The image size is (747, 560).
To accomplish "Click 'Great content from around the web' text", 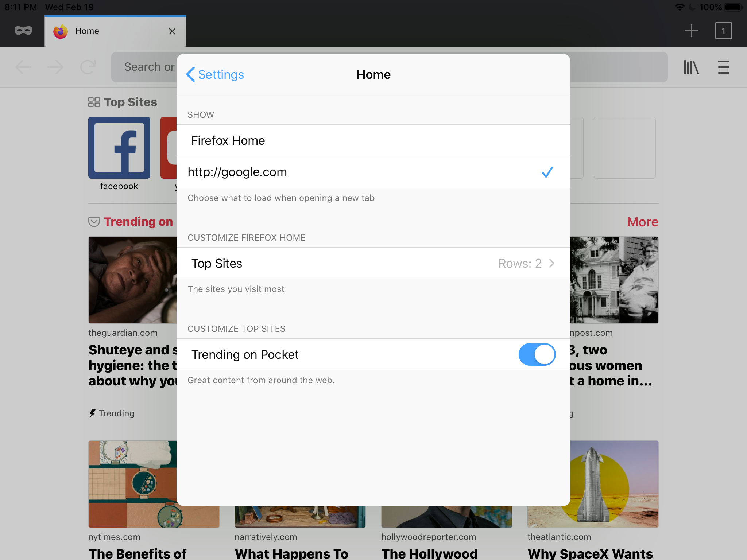I will click(x=261, y=380).
